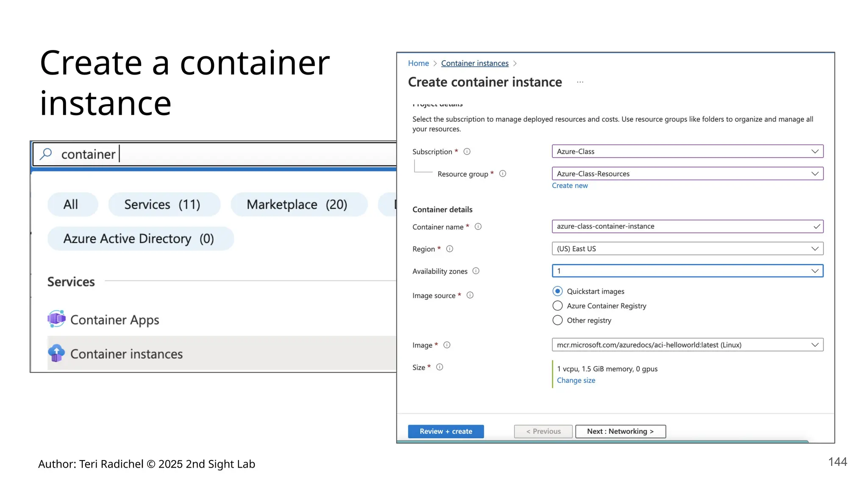Click the Previous button
This screenshot has height=488, width=868.
pyautogui.click(x=543, y=431)
